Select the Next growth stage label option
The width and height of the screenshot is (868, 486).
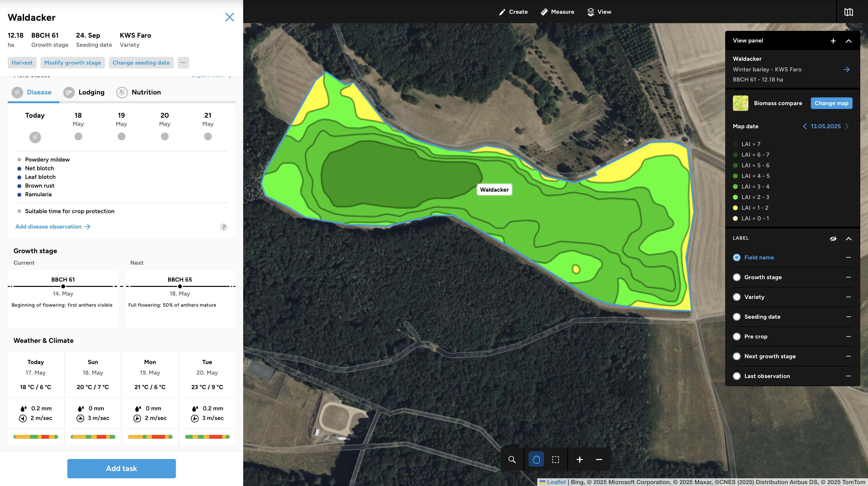pos(737,356)
